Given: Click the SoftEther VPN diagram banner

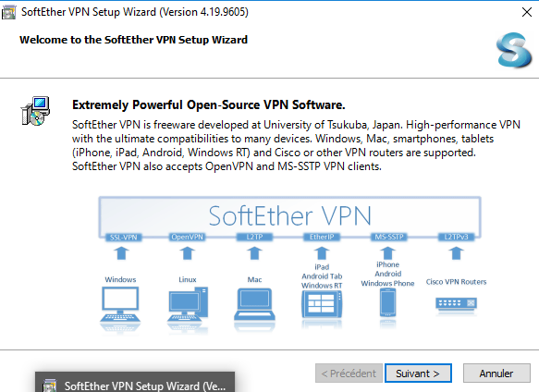Looking at the screenshot, I should coord(289,216).
